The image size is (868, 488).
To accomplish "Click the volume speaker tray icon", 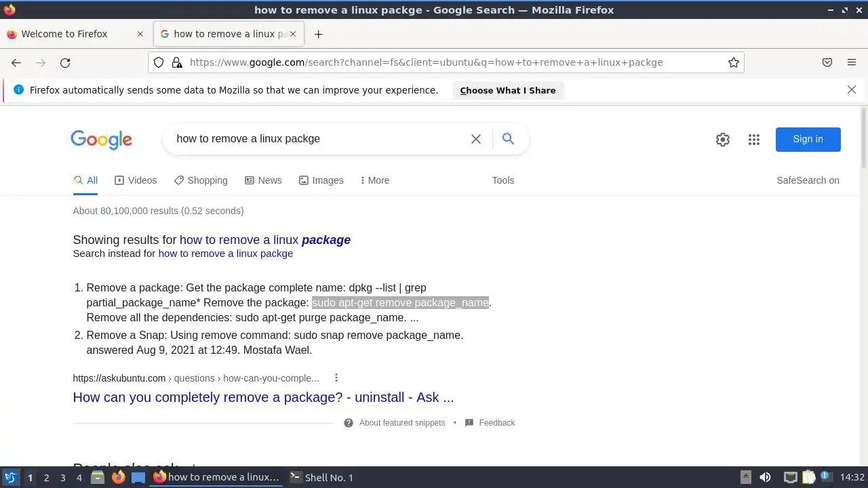I will [x=765, y=477].
